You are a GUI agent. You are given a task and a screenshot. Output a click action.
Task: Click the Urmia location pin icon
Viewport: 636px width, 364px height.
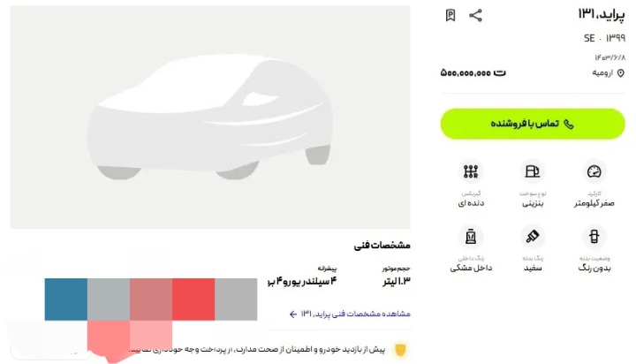621,73
